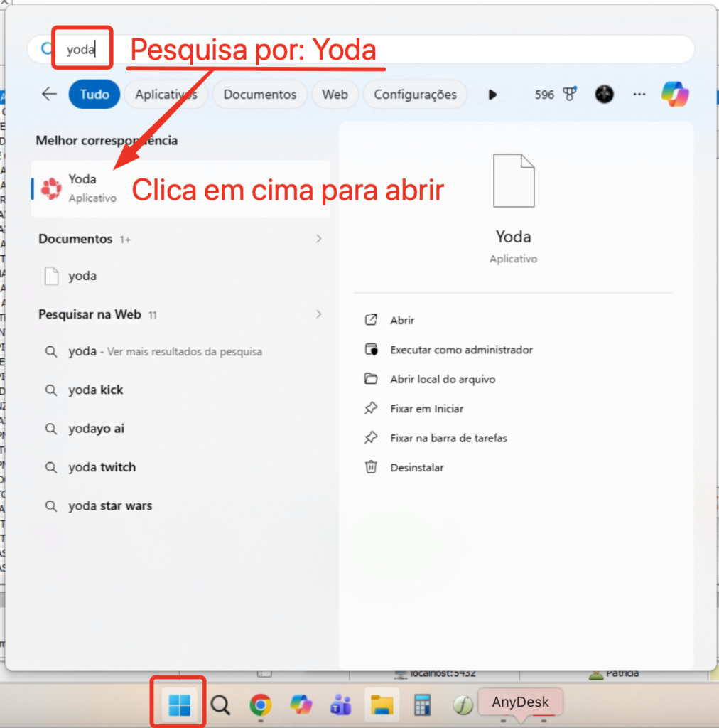Click Desinstalar for the Yoda app
Viewport: 719px width, 728px height.
(x=416, y=468)
